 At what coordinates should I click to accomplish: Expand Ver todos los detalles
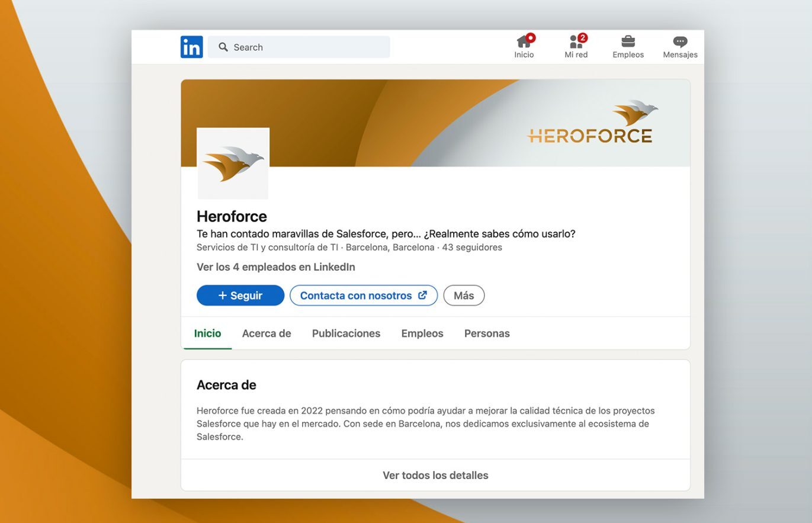[x=435, y=475]
